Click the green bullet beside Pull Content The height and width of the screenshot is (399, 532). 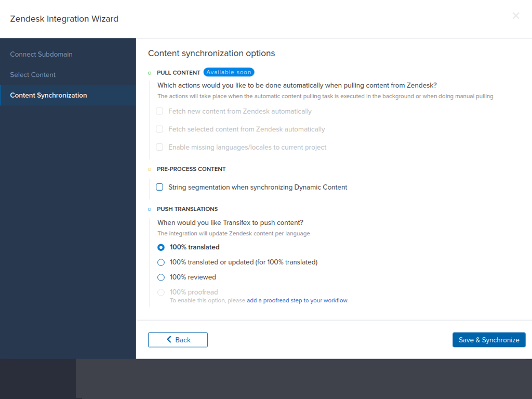[150, 73]
